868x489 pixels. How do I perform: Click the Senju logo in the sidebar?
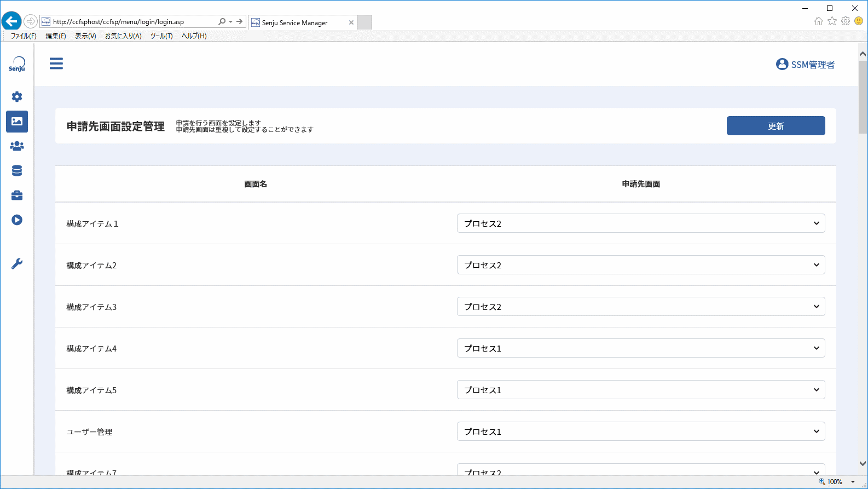17,64
